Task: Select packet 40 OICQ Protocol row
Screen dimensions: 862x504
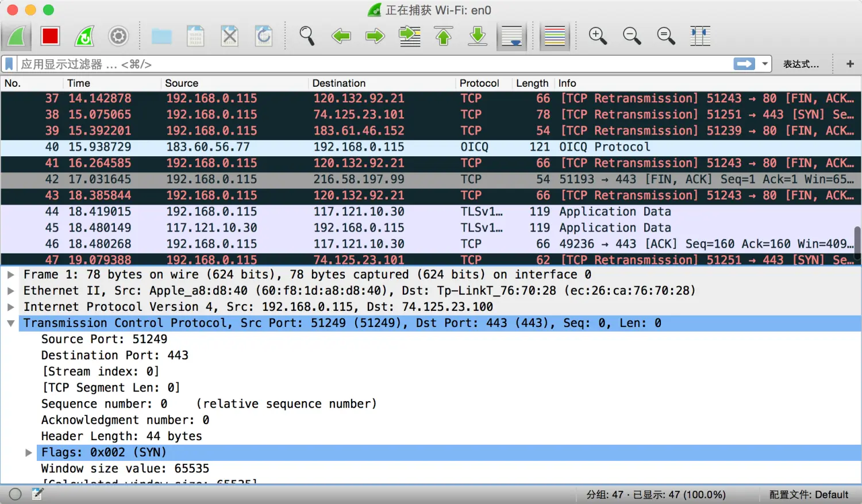Action: pos(428,147)
